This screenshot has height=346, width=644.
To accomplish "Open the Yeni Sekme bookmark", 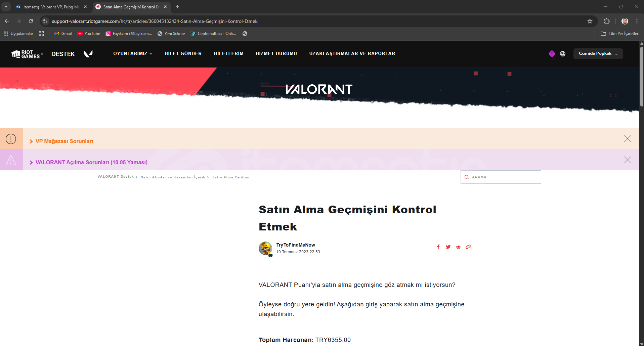I will click(171, 34).
